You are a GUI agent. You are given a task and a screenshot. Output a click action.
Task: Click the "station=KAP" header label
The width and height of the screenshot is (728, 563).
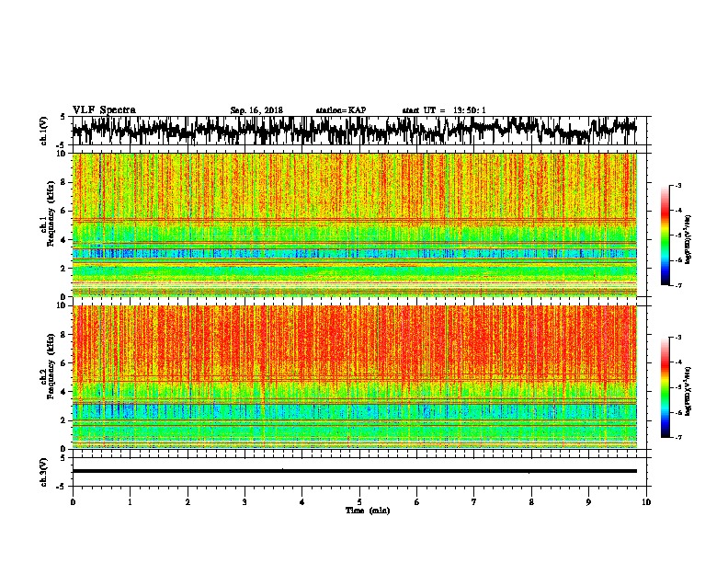click(341, 110)
